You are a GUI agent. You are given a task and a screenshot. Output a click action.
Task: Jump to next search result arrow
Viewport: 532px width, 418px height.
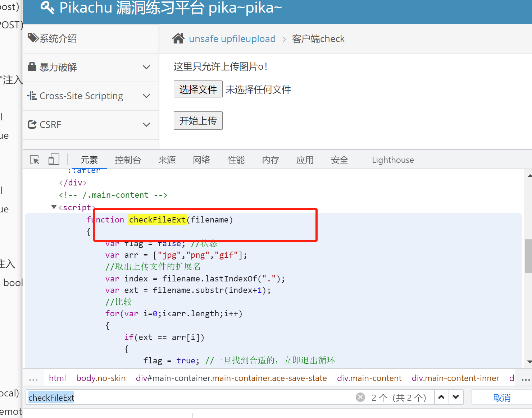coord(456,397)
